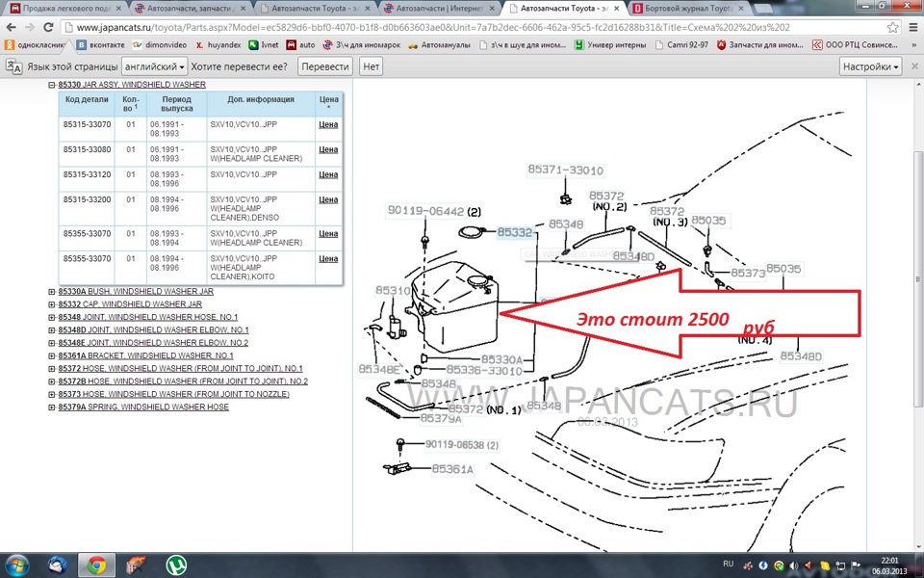
Task: Click part label 85379A in the diagram
Action: click(x=441, y=418)
